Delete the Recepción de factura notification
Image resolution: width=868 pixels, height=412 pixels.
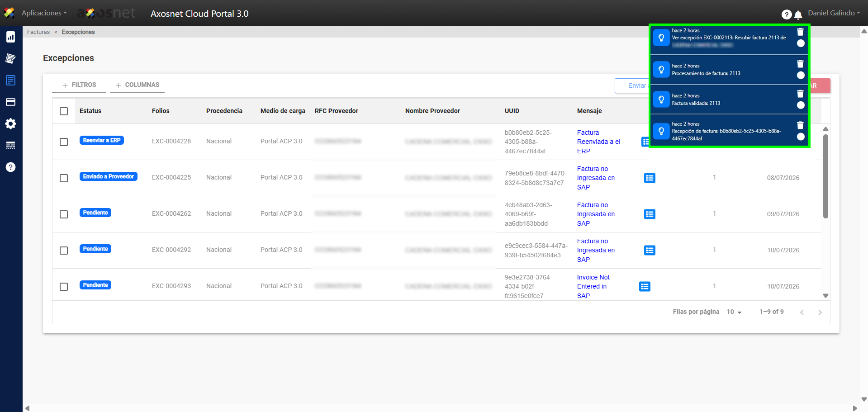click(x=800, y=125)
